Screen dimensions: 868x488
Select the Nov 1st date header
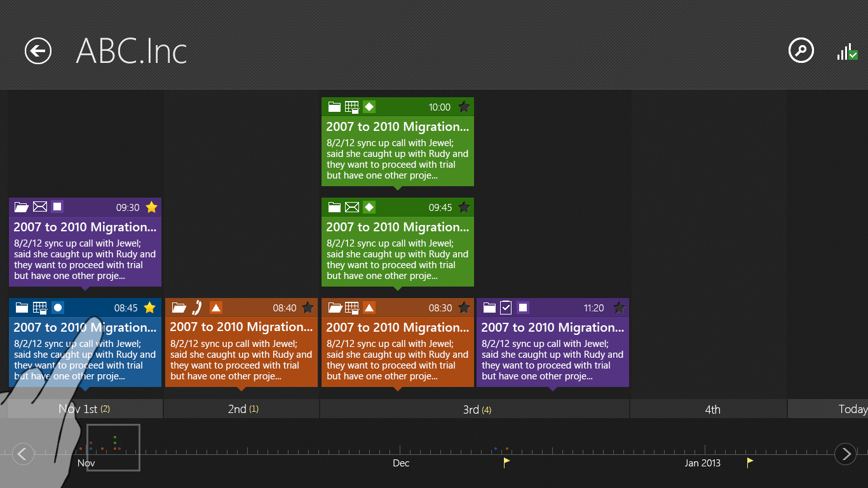click(x=84, y=409)
